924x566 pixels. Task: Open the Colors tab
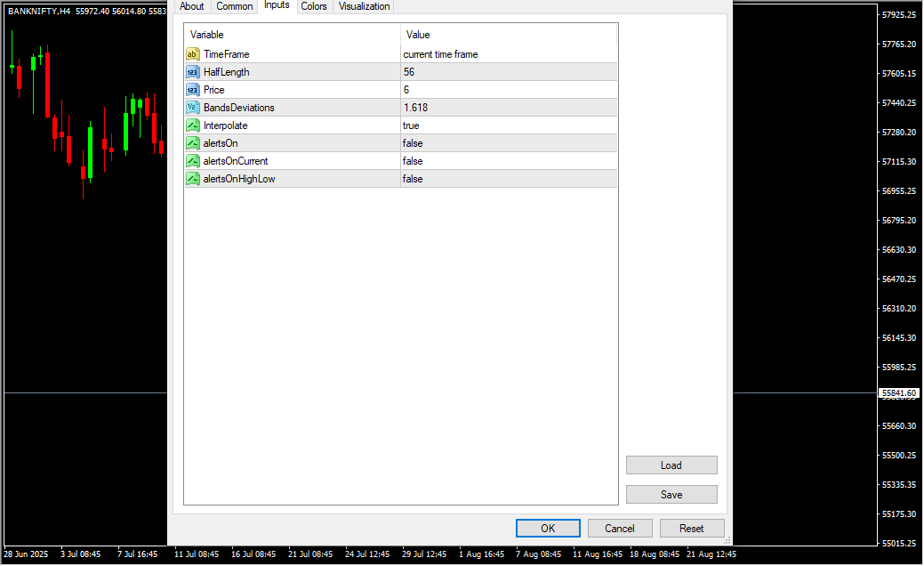313,6
